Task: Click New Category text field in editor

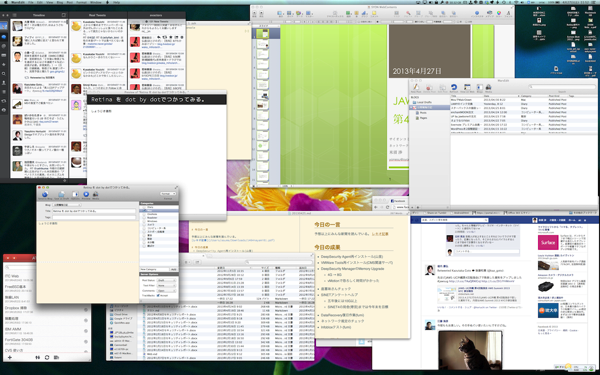Action: pyautogui.click(x=155, y=269)
